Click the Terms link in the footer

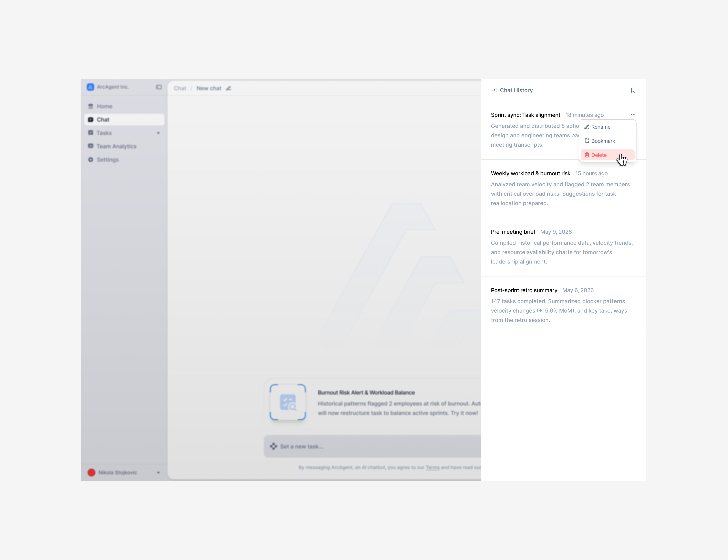click(432, 467)
